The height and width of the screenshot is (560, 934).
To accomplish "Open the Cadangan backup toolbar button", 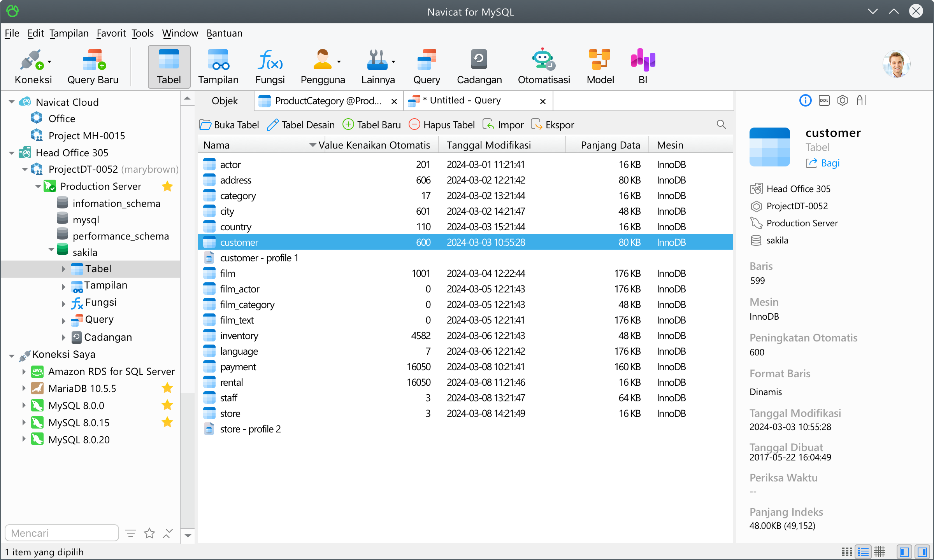I will pyautogui.click(x=479, y=67).
